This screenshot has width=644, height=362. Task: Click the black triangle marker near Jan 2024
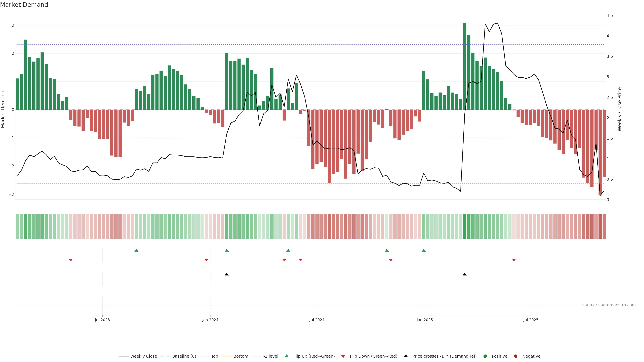click(227, 274)
